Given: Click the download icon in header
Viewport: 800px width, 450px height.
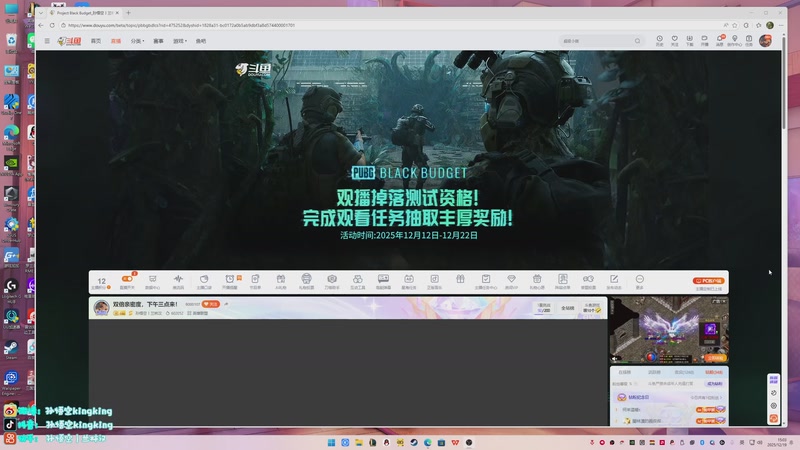Looking at the screenshot, I should point(689,40).
